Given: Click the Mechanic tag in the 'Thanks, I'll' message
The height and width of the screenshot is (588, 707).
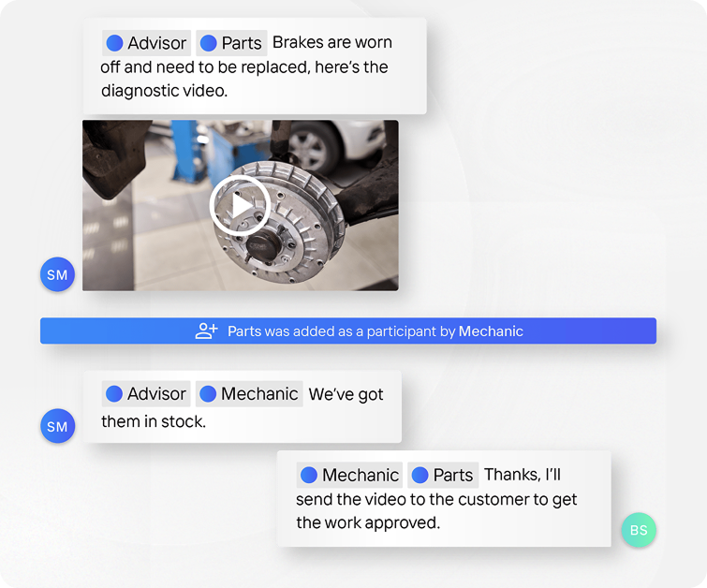Looking at the screenshot, I should 349,475.
